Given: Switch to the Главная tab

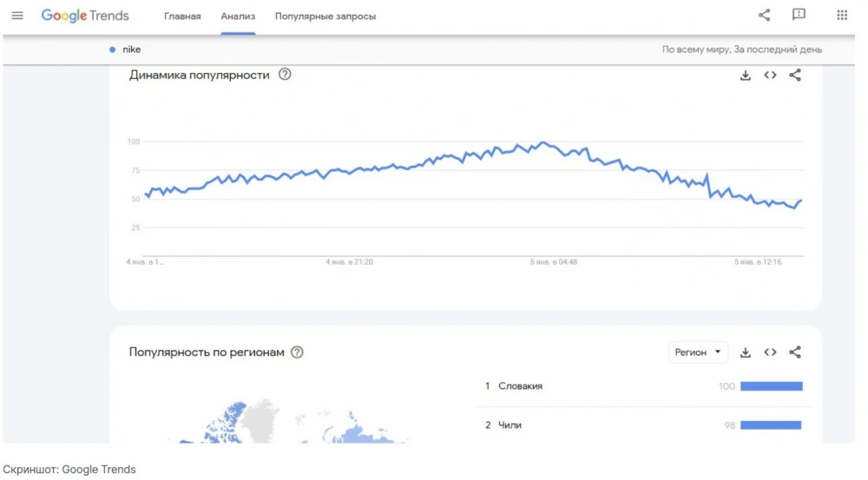Looking at the screenshot, I should point(182,16).
